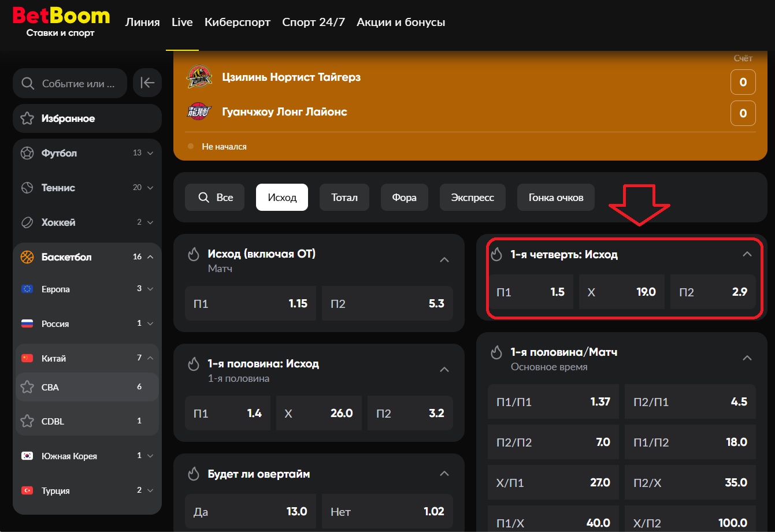Bet on Да 13.0 for overtime

(250, 511)
